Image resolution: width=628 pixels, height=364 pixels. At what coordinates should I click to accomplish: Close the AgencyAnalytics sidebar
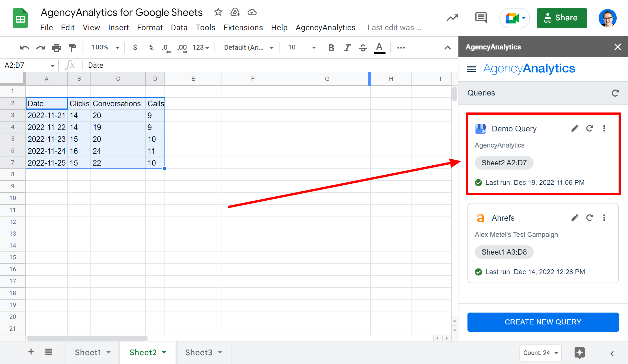pyautogui.click(x=618, y=47)
